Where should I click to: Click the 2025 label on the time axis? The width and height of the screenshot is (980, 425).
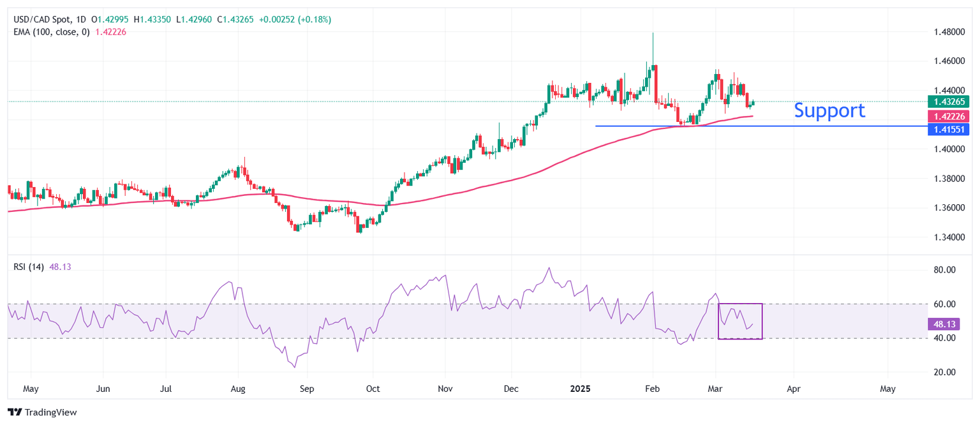click(580, 388)
